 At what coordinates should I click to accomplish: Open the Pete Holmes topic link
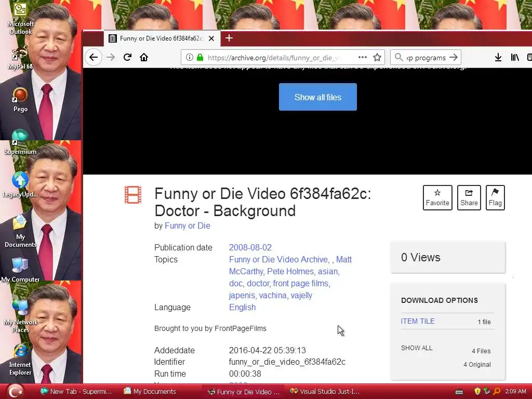(x=290, y=271)
